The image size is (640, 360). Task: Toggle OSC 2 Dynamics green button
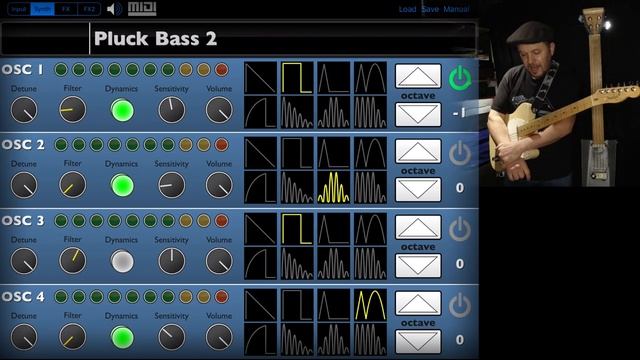(x=122, y=185)
